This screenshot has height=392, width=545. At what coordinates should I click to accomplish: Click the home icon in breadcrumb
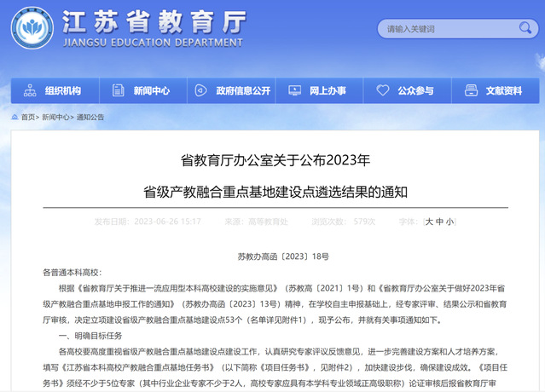[14, 118]
